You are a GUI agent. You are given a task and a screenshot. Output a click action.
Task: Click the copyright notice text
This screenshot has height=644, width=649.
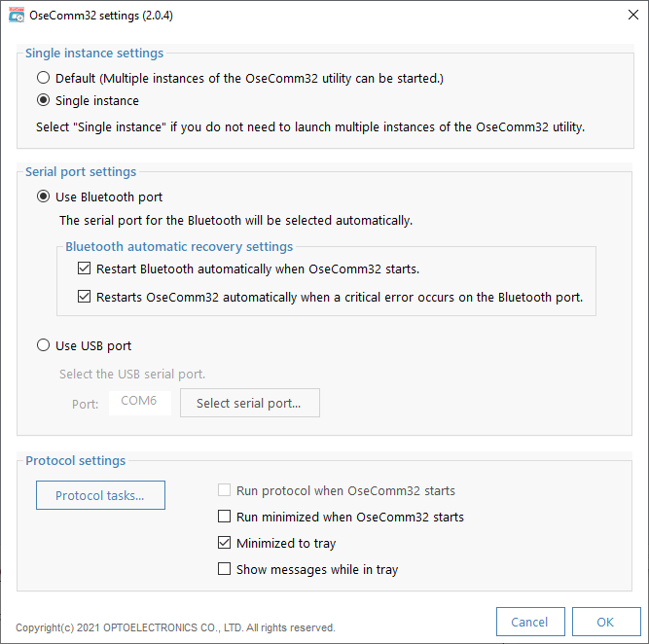coord(175,627)
